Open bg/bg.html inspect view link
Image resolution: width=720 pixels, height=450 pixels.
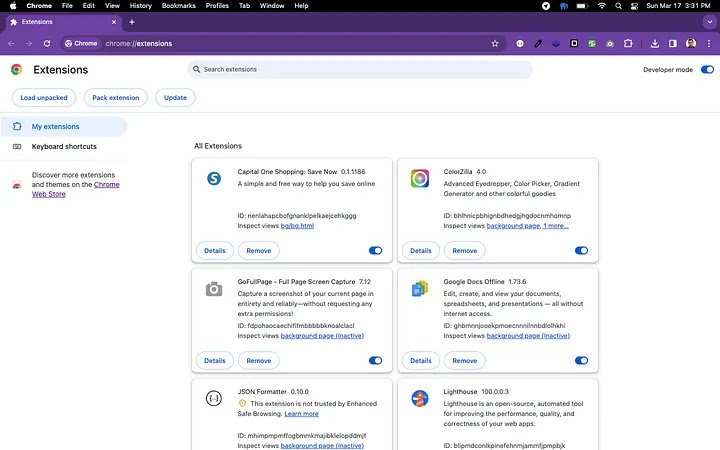(x=297, y=225)
